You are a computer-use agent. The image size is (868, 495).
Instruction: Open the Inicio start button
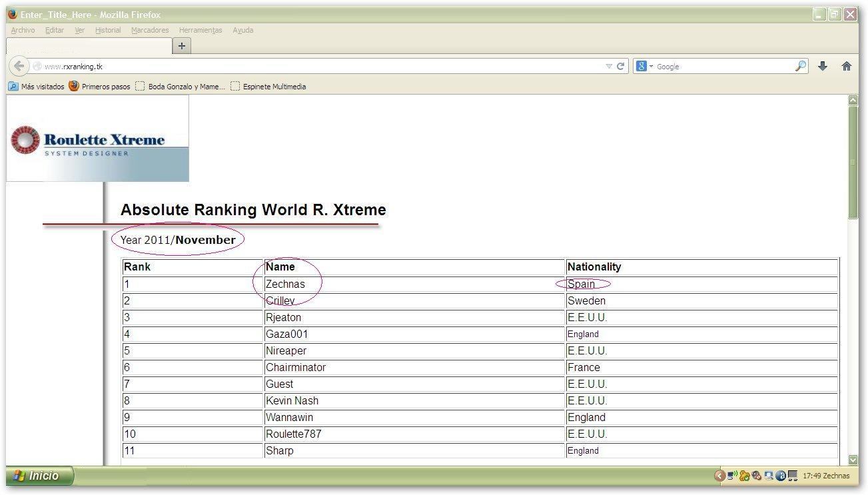click(x=39, y=476)
